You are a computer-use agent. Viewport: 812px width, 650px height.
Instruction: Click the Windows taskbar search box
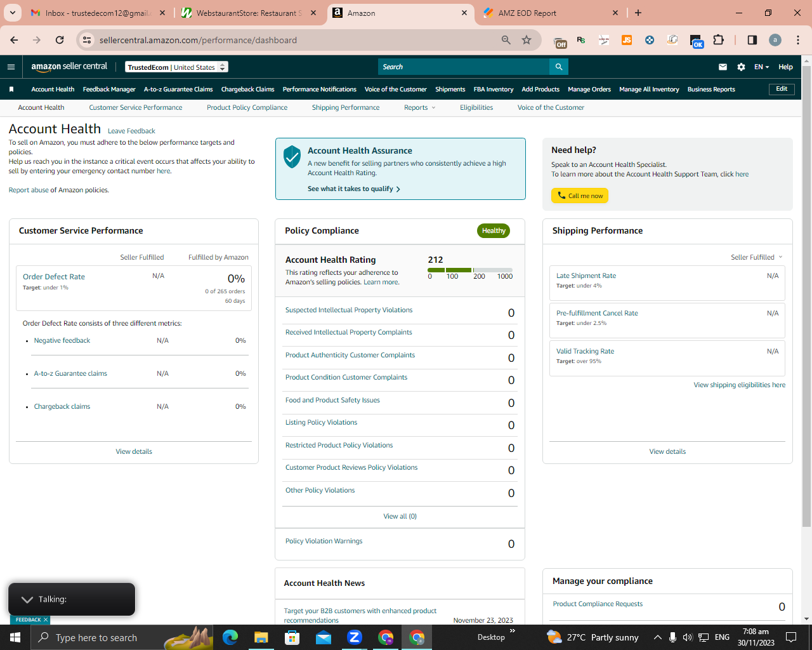click(122, 637)
